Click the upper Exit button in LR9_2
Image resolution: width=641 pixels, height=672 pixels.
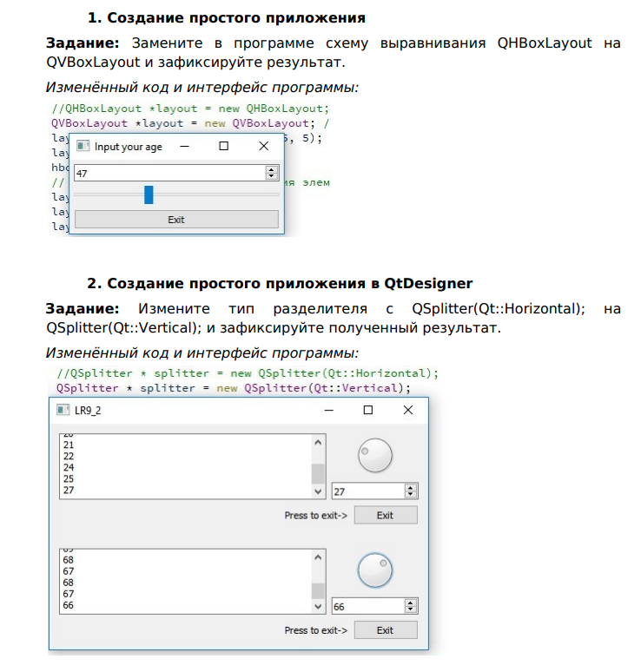[x=386, y=515]
